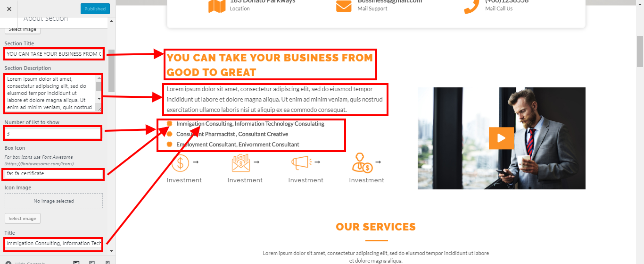The image size is (644, 264).
Task: Click the Box Icon field with fas fa-certificate
Action: click(x=54, y=173)
